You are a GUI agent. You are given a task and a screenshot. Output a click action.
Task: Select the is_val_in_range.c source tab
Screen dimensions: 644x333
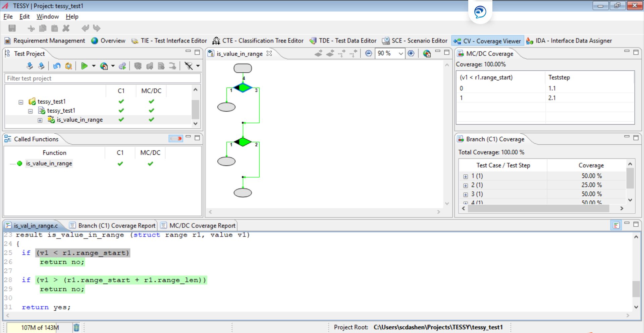click(x=32, y=225)
